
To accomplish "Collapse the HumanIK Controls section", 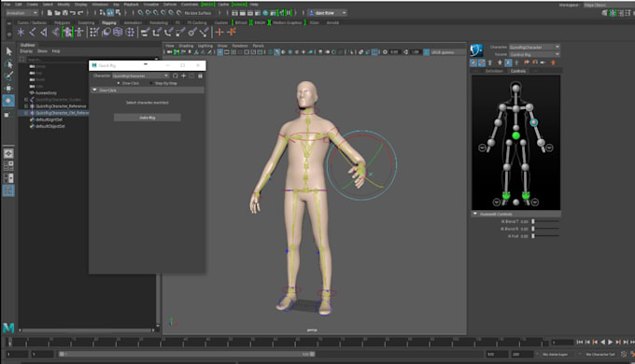I will tap(475, 214).
